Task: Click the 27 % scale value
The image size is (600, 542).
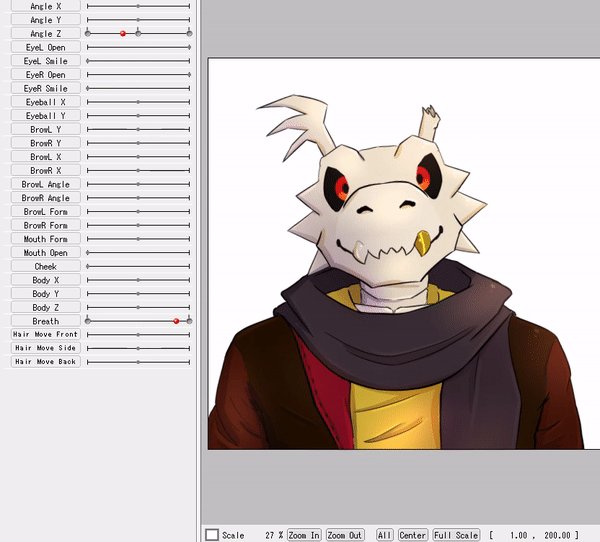Action: tap(274, 535)
